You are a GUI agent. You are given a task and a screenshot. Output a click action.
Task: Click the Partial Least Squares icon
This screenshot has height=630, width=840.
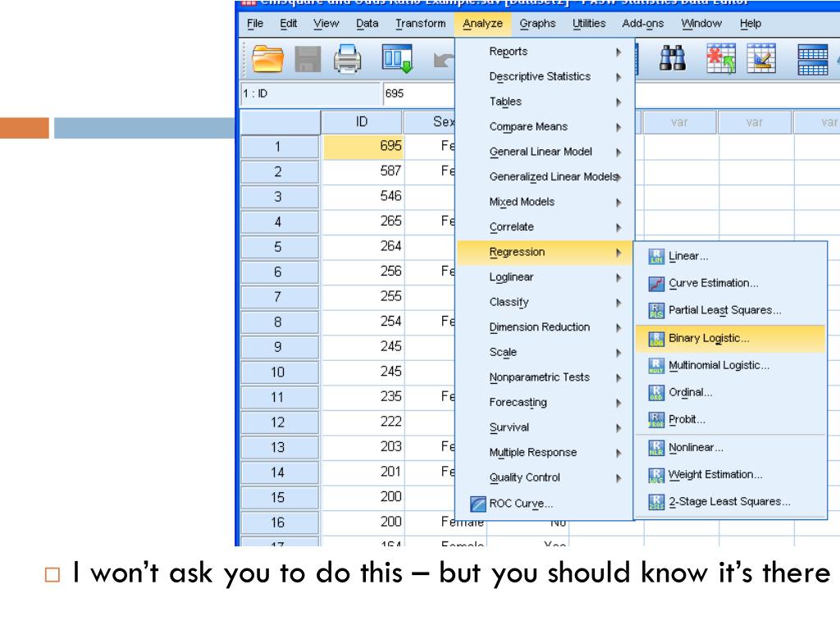click(x=656, y=311)
